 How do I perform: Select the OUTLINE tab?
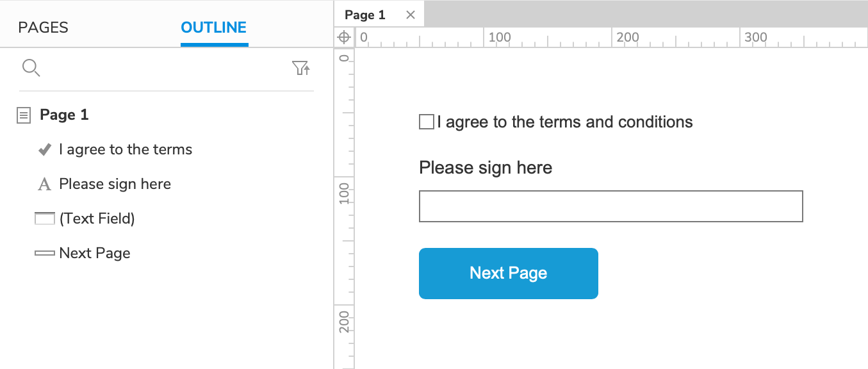point(214,28)
